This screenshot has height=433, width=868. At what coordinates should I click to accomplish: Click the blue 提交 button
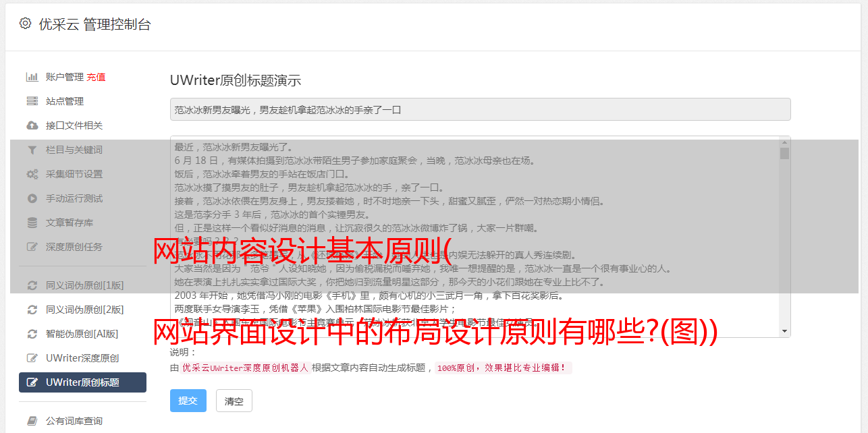point(188,401)
